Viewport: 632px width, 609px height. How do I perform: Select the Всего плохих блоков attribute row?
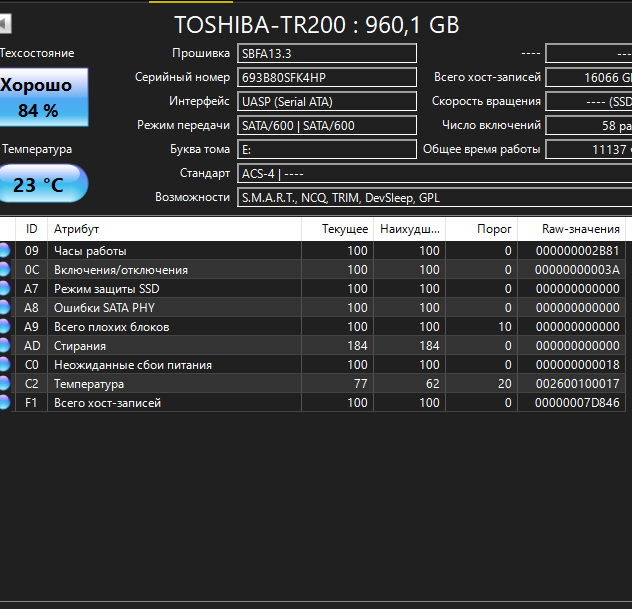coord(312,326)
